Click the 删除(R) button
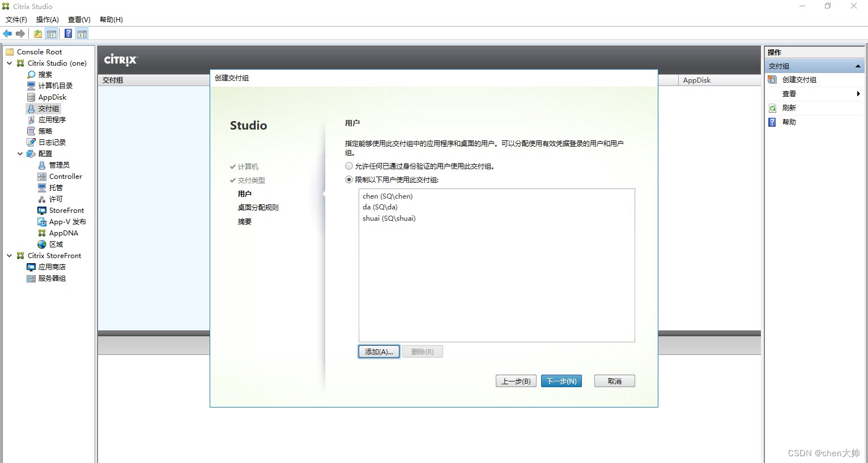 click(423, 351)
